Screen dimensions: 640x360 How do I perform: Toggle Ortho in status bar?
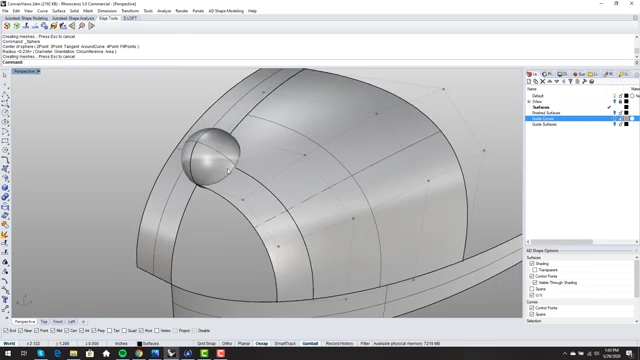click(227, 344)
